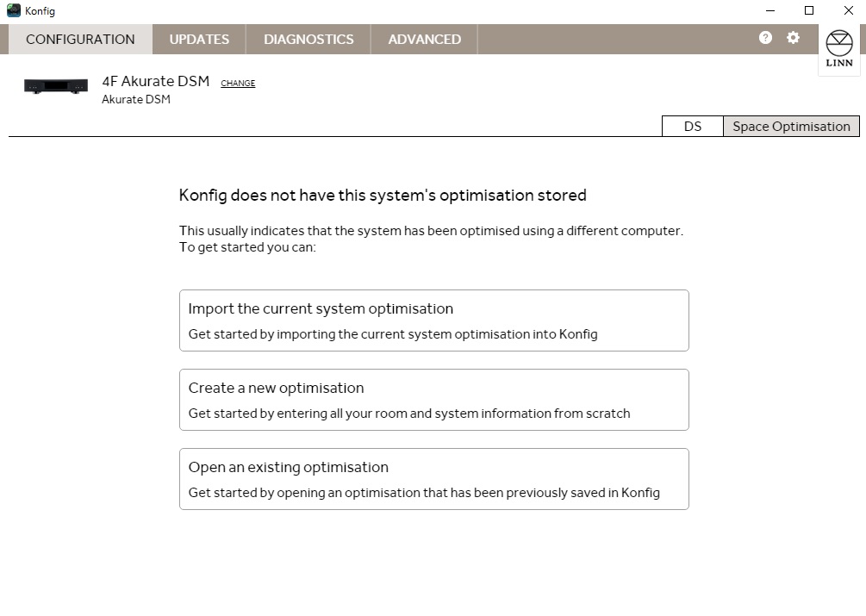Open the Updates tab

[x=199, y=39]
